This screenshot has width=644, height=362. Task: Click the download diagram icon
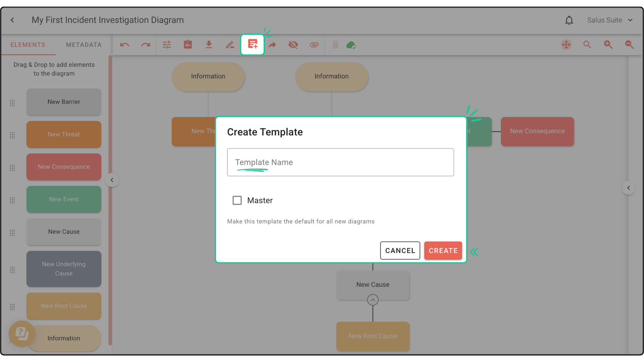click(209, 45)
